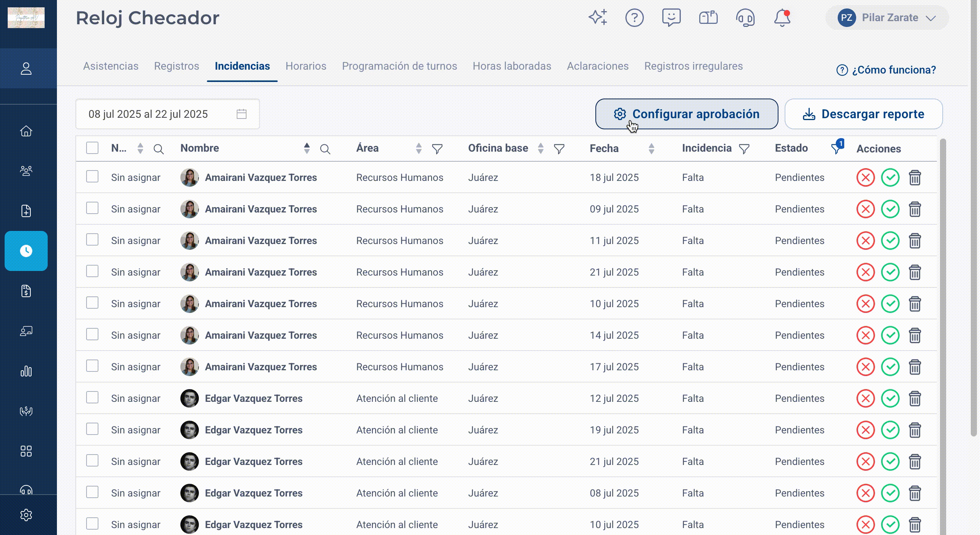Image resolution: width=980 pixels, height=535 pixels.
Task: Switch to Registros irregulares tab
Action: (x=693, y=66)
